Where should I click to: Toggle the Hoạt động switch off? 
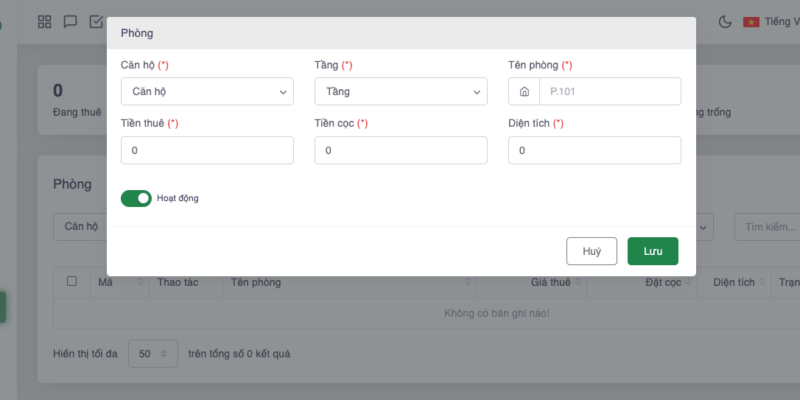tap(136, 198)
